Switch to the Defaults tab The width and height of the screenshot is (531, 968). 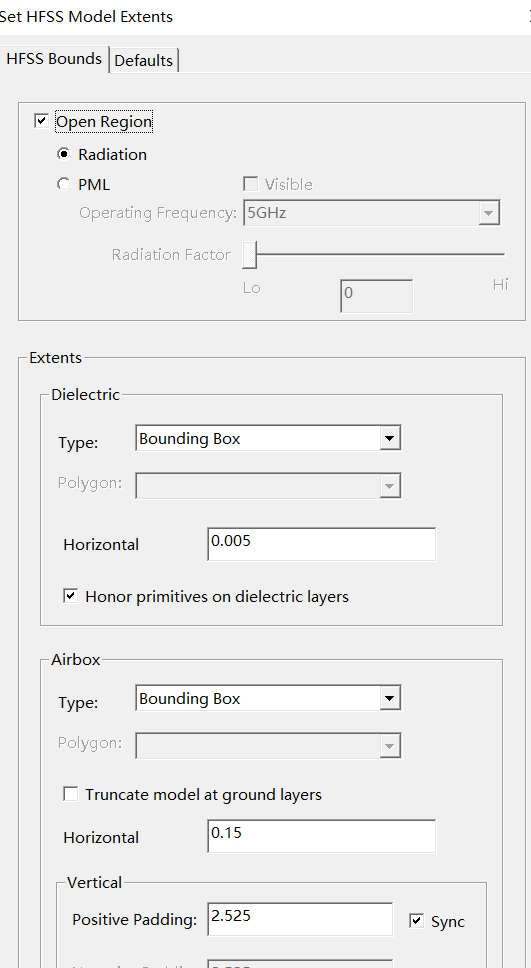[144, 60]
